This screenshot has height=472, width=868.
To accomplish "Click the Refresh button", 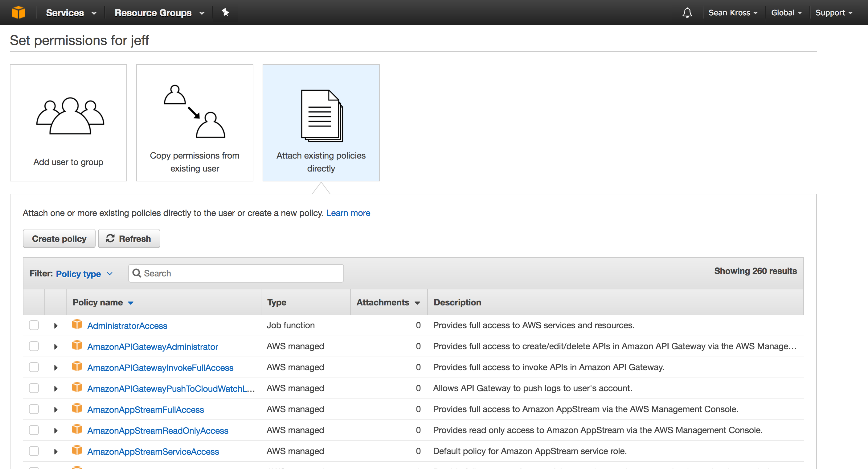I will 129,239.
